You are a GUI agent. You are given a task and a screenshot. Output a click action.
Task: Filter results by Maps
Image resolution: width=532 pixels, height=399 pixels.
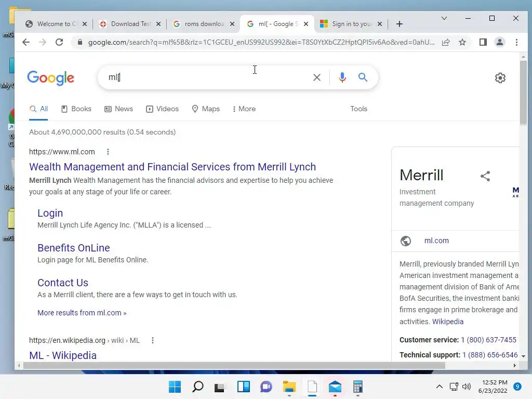point(206,109)
